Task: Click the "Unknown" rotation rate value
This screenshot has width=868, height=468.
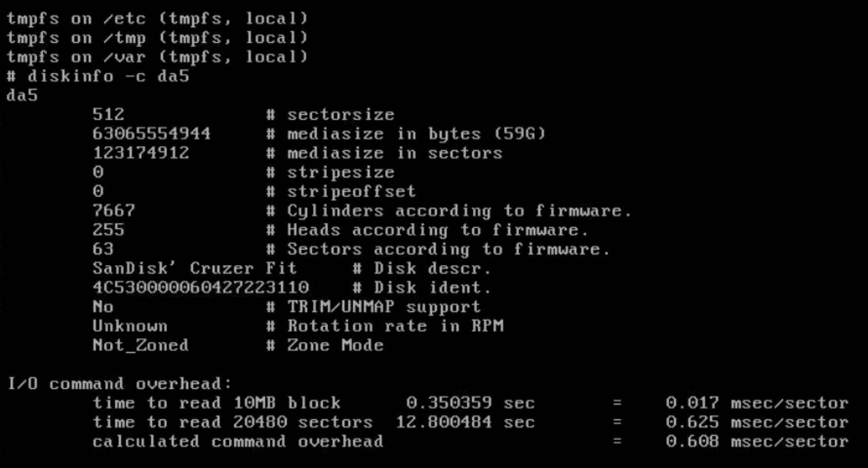Action: click(x=130, y=326)
